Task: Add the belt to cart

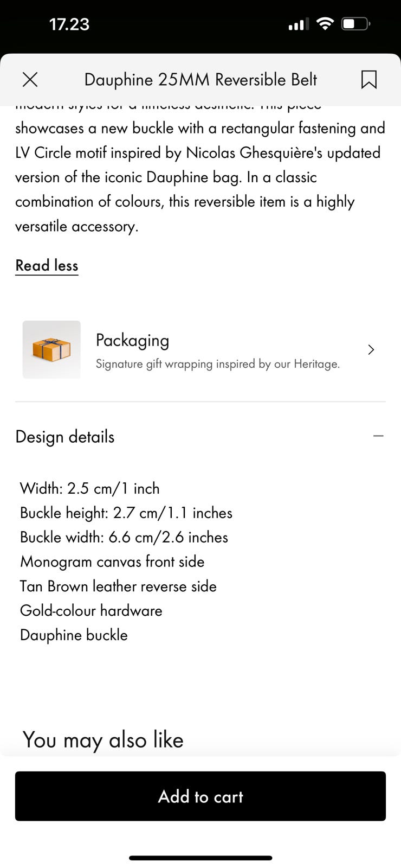Action: click(x=200, y=796)
